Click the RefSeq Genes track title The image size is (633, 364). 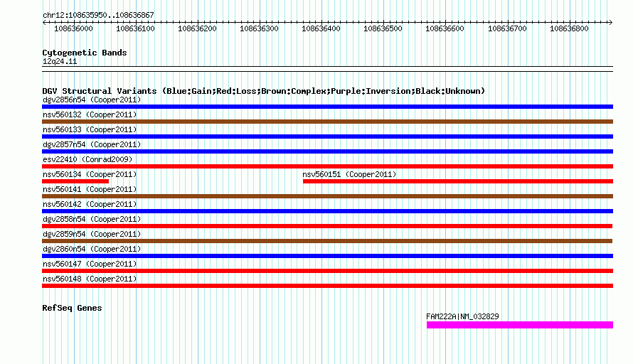72,308
